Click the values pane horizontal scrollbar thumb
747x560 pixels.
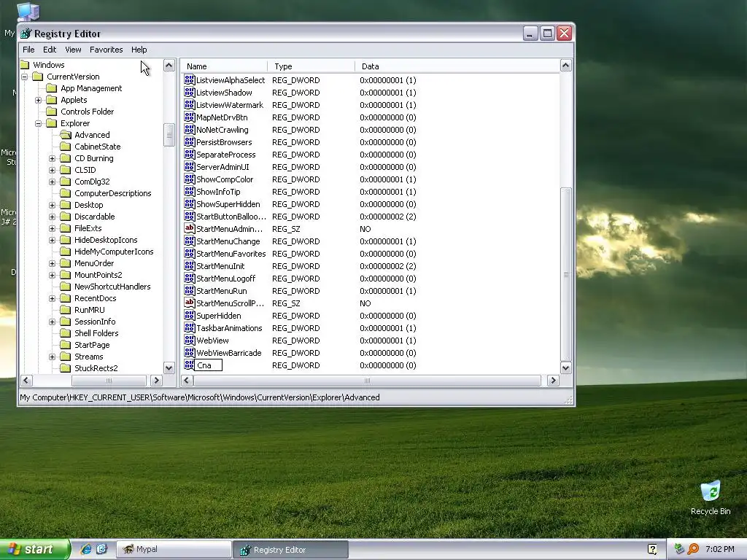367,381
